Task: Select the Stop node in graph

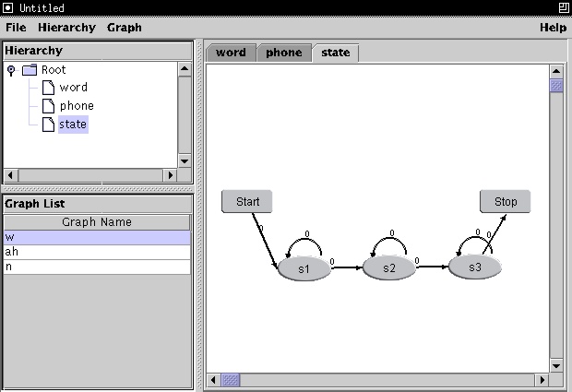Action: pos(506,201)
